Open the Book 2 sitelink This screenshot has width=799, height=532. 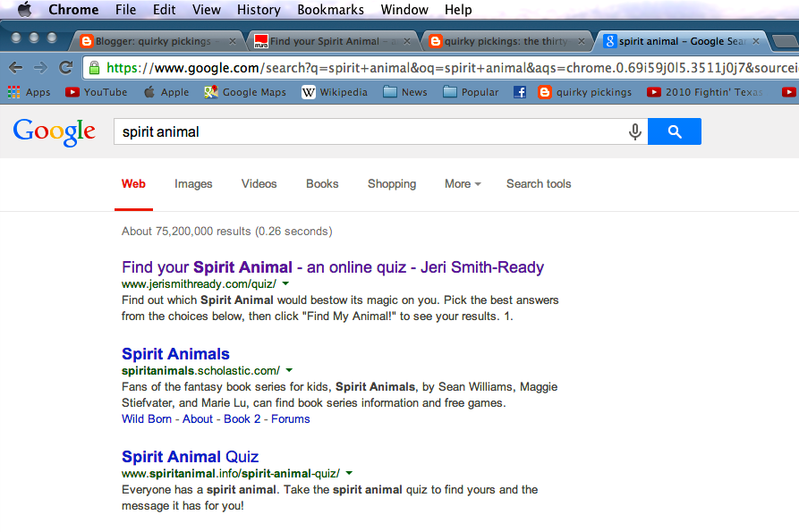242,419
